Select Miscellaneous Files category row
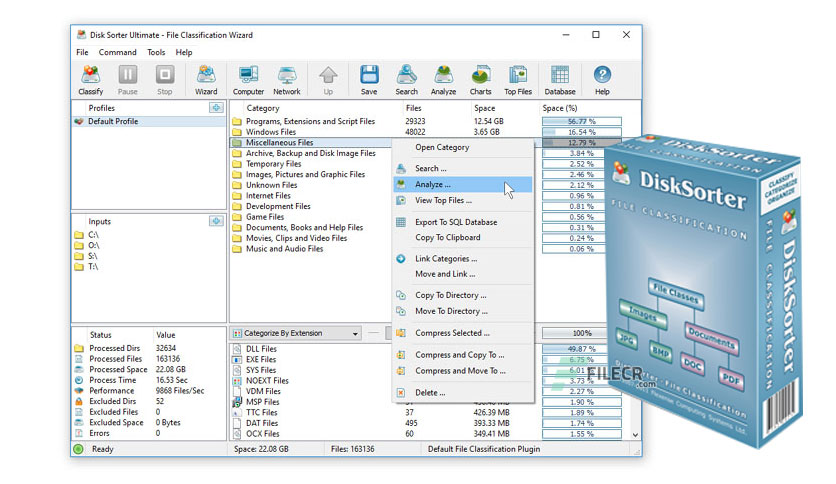The height and width of the screenshot is (484, 836). (311, 143)
